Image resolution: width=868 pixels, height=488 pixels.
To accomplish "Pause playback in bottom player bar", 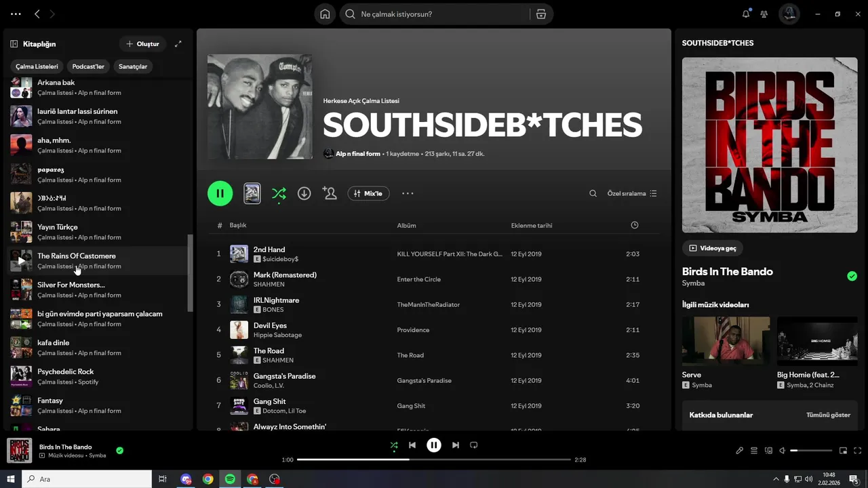I will [434, 445].
